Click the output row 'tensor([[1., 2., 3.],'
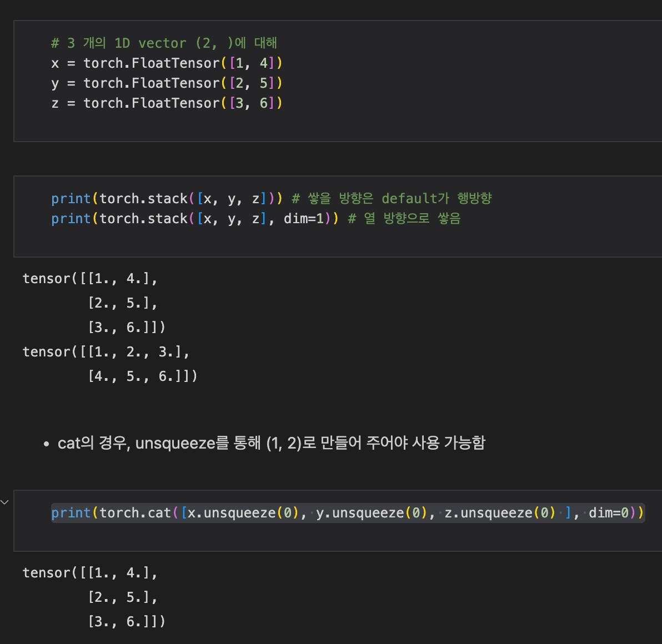Viewport: 662px width, 644px height. pyautogui.click(x=106, y=351)
